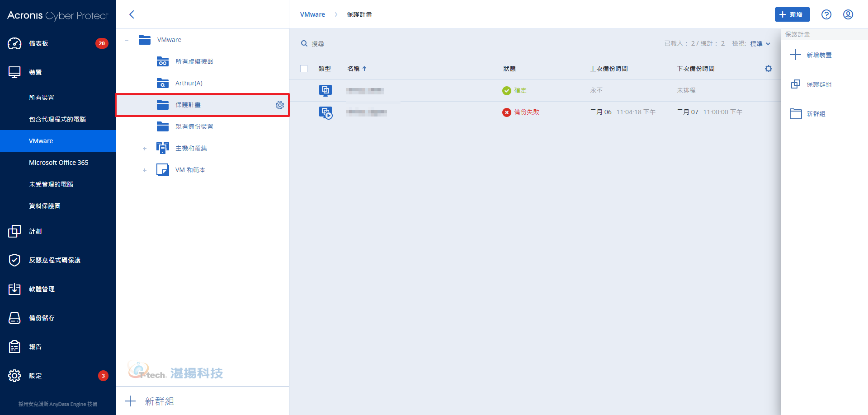
Task: Click the 保護群組 icon in right panel
Action: pyautogui.click(x=796, y=84)
